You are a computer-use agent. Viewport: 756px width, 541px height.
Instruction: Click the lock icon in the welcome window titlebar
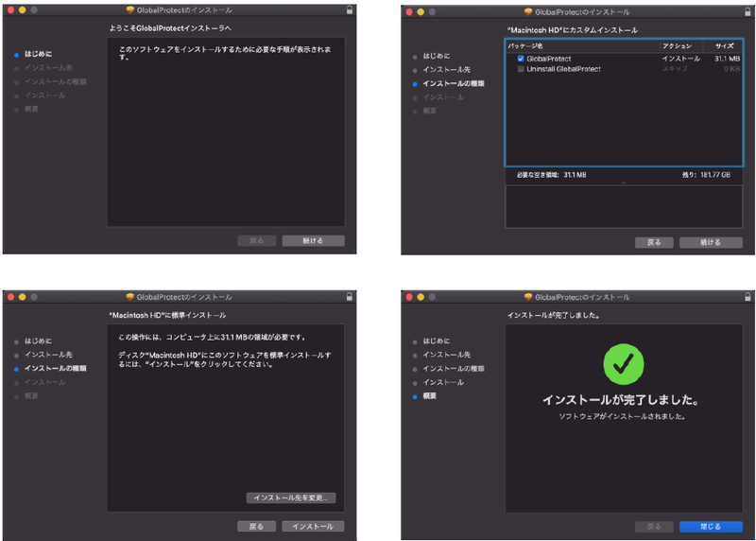[x=350, y=9]
